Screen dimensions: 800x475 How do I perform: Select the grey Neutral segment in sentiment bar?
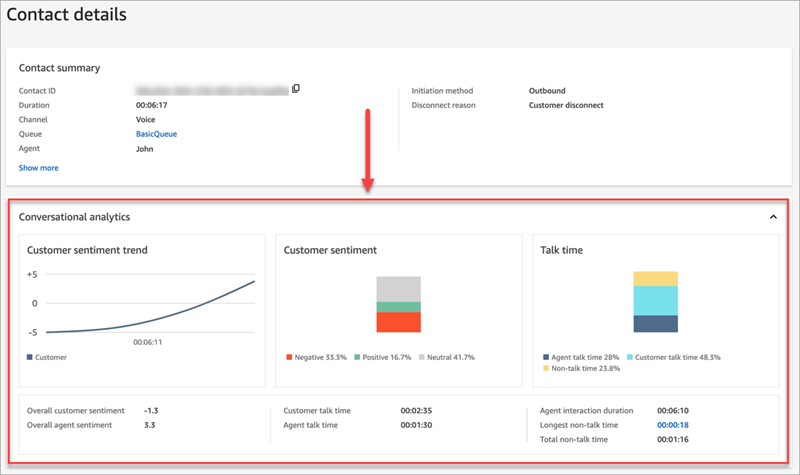point(399,288)
